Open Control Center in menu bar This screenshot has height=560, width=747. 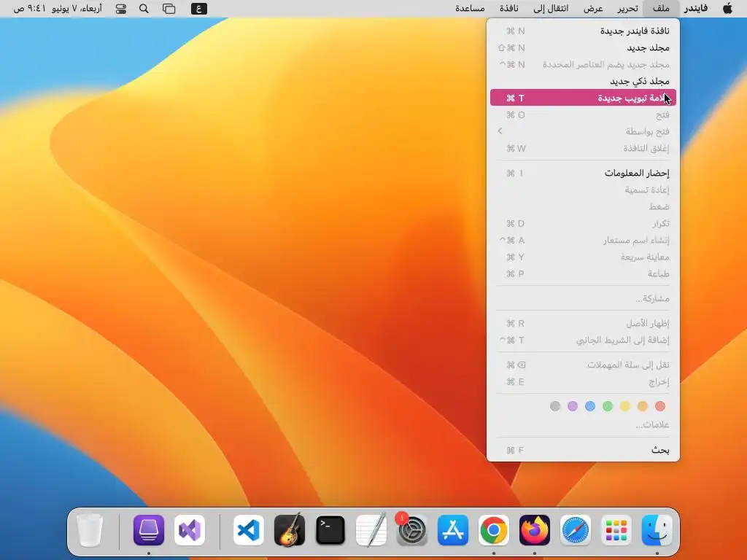pos(121,9)
